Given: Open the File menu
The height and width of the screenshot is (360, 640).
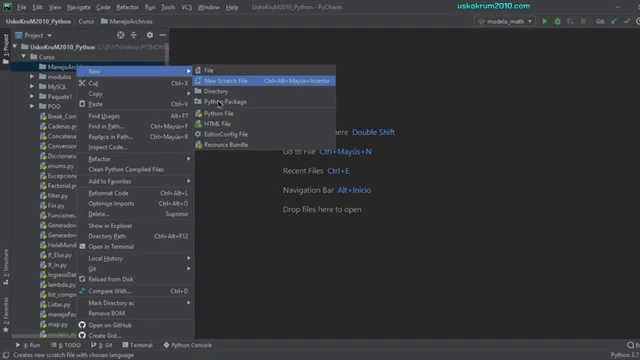Looking at the screenshot, I should tap(22, 7).
